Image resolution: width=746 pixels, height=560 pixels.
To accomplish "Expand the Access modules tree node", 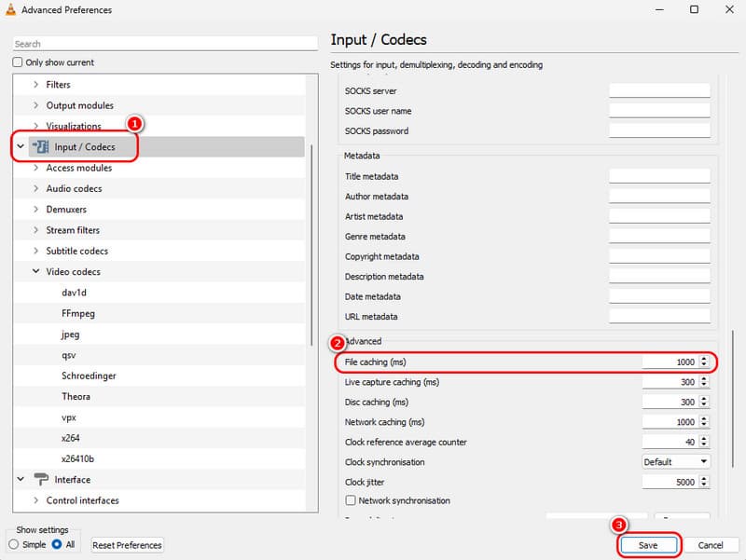I will click(35, 169).
